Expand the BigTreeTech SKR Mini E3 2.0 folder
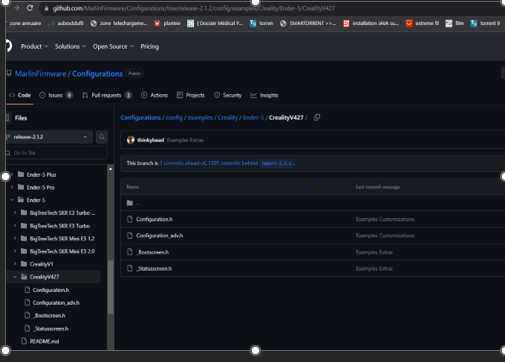505x362 pixels. click(15, 251)
